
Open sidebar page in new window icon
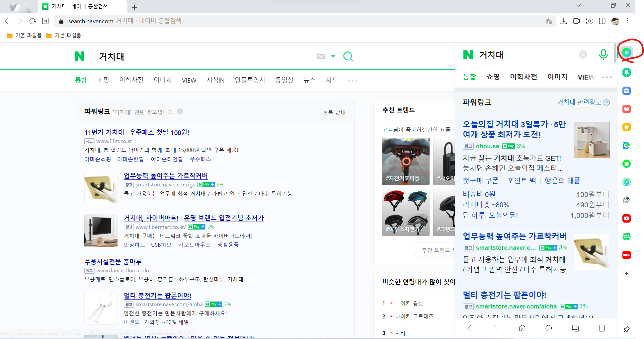click(575, 328)
